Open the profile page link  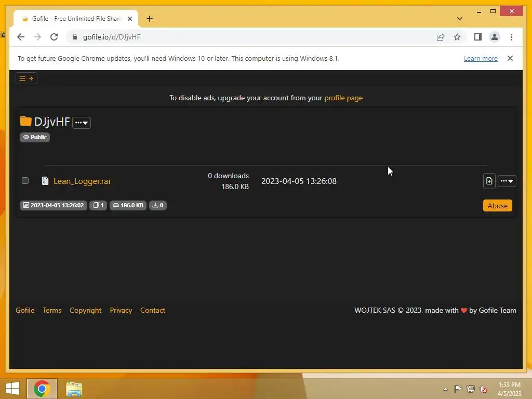pos(343,98)
